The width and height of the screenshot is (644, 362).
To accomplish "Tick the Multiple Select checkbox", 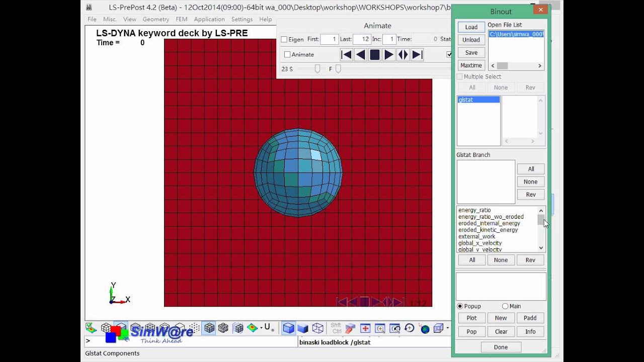I will pyautogui.click(x=459, y=76).
